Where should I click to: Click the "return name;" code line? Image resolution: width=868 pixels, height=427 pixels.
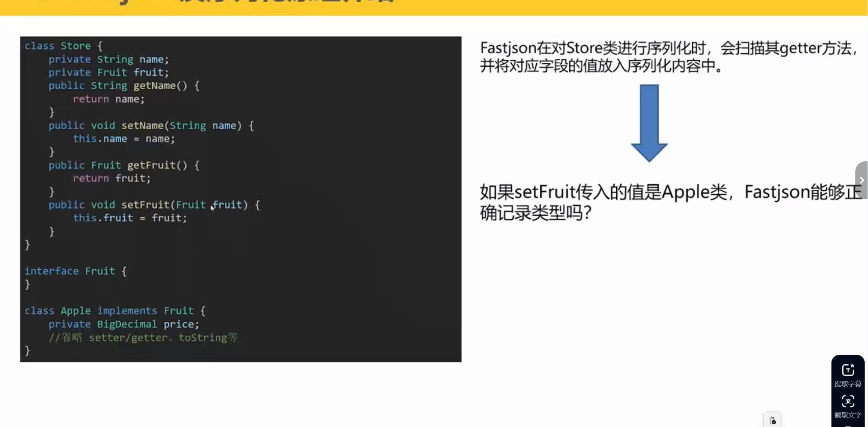pyautogui.click(x=108, y=99)
